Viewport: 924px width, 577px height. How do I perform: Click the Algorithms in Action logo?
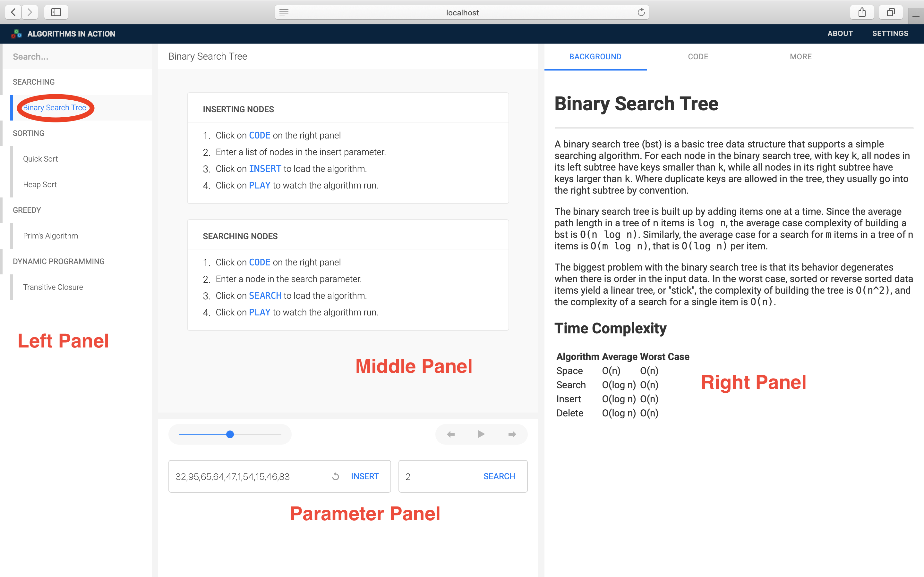[16, 34]
